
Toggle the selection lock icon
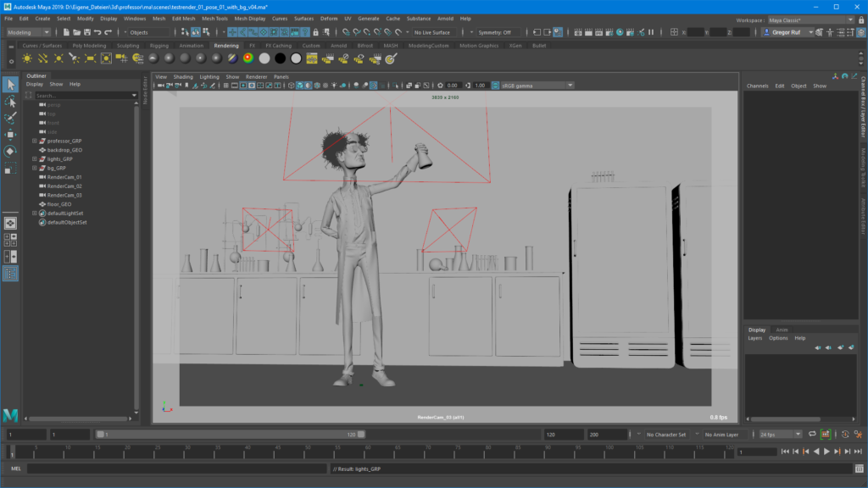click(315, 33)
